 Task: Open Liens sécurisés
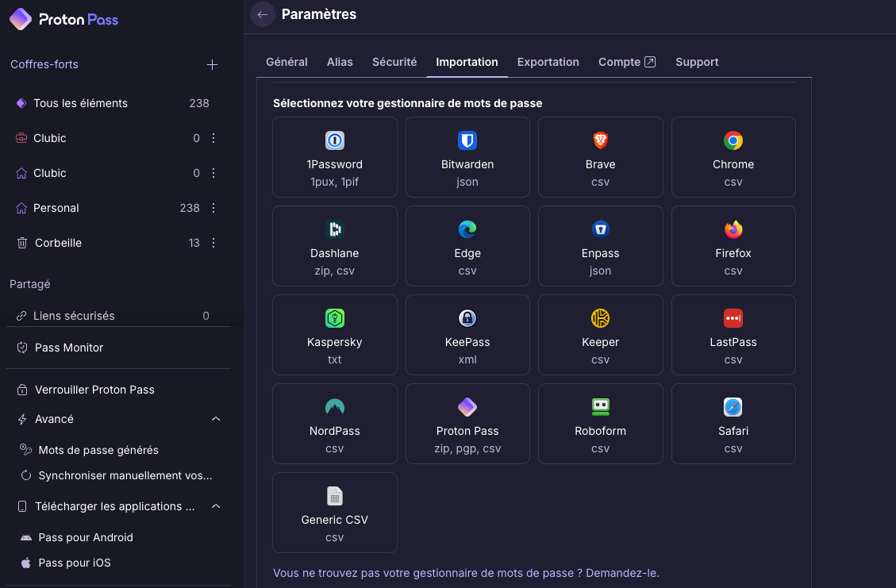74,316
